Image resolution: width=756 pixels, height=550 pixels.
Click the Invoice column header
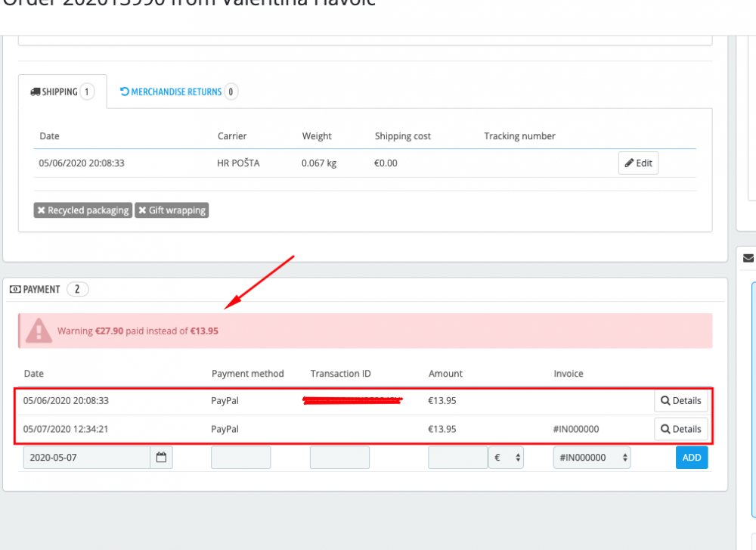(569, 374)
